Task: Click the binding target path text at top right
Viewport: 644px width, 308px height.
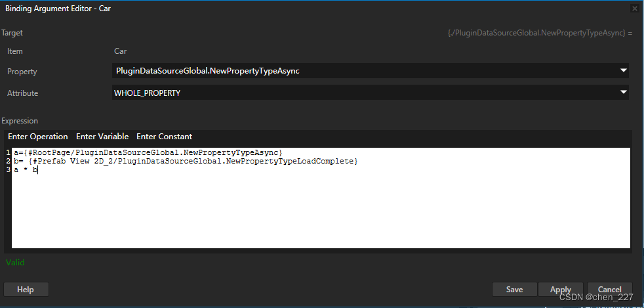Action: (x=540, y=32)
